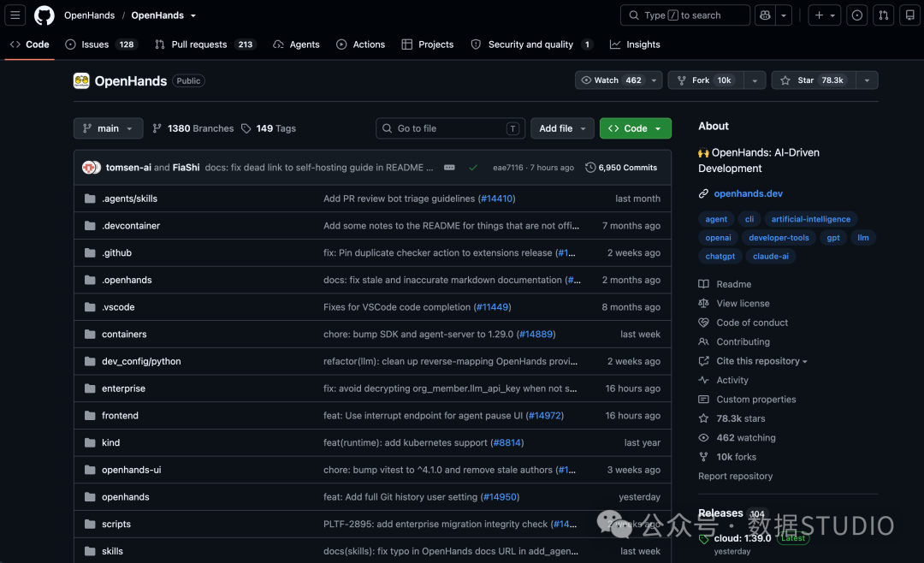The height and width of the screenshot is (563, 924).
Task: Open the main branch selector
Action: (109, 128)
